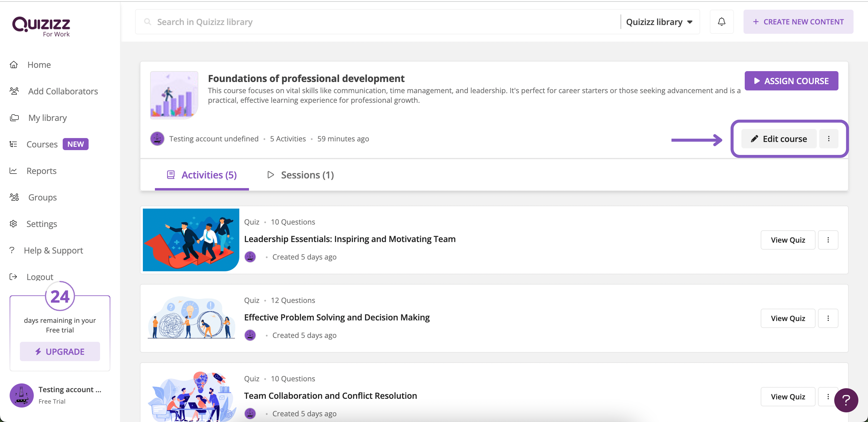Click the Logout icon

tap(14, 277)
